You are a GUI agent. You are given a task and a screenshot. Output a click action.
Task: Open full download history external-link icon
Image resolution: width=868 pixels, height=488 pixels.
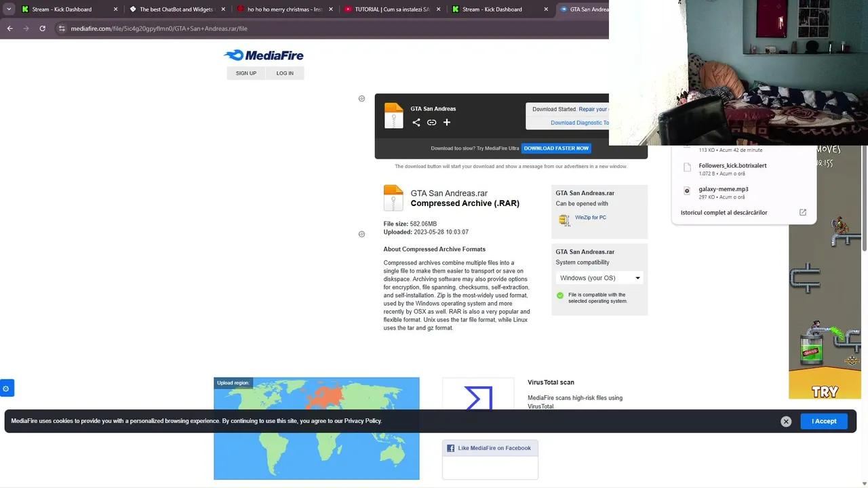803,212
